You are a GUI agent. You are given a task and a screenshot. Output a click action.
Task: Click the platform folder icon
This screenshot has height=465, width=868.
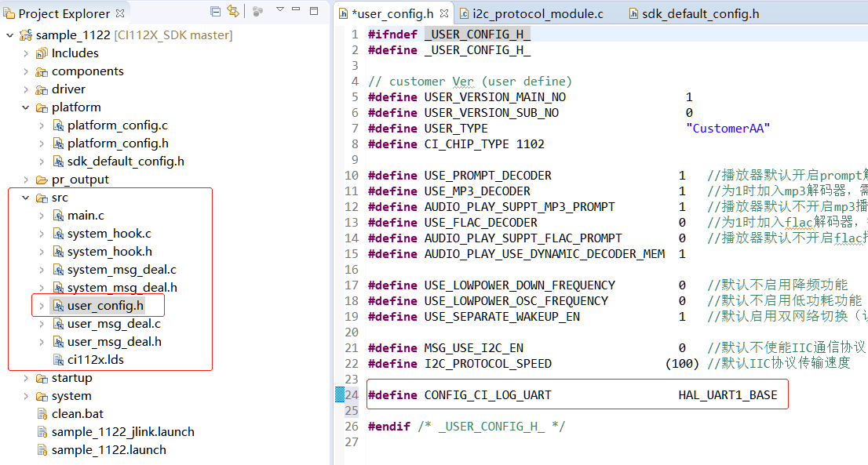(x=42, y=107)
